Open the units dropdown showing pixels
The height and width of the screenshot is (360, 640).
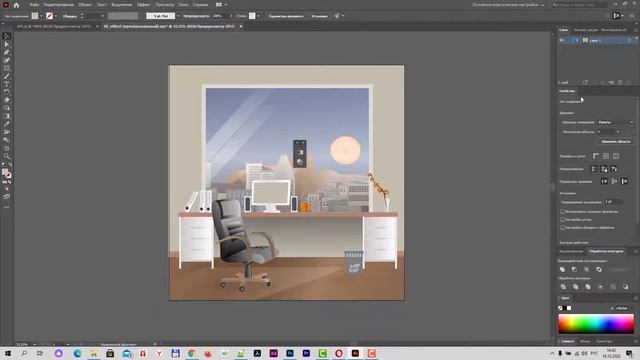pyautogui.click(x=616, y=122)
